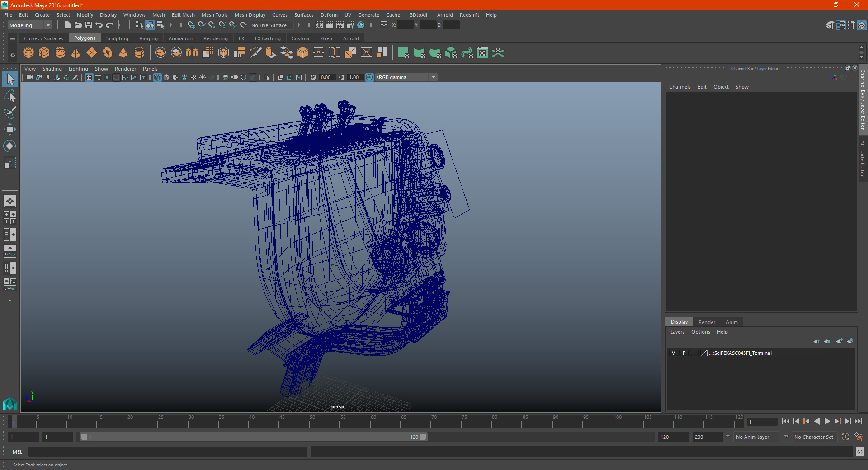This screenshot has width=868, height=470.
Task: Click the Multi-Cut knife shelf icon
Action: click(255, 53)
